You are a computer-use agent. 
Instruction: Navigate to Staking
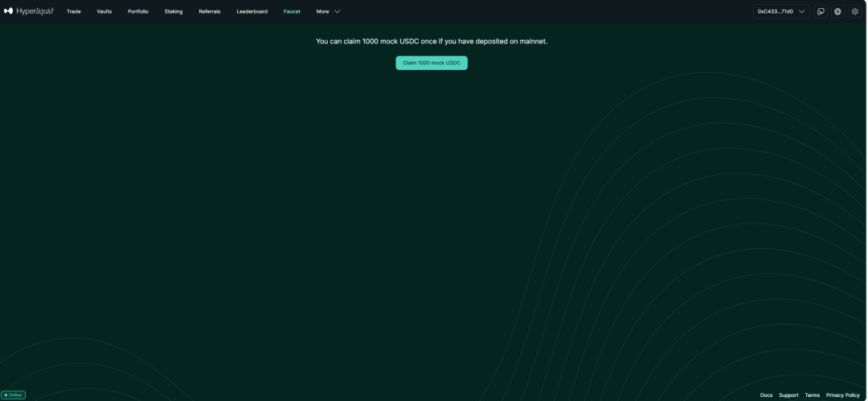coord(174,11)
